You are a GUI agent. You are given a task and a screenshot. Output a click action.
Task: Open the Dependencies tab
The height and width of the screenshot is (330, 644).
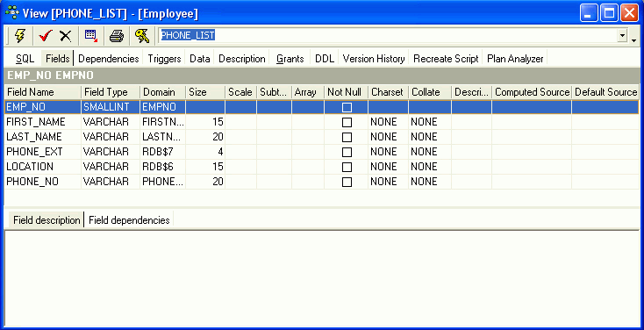109,59
